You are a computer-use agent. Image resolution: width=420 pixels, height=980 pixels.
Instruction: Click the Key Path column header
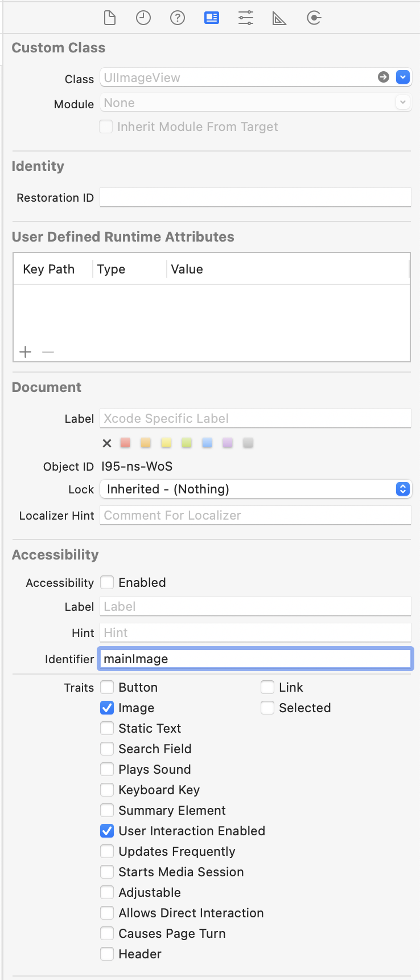pos(49,269)
